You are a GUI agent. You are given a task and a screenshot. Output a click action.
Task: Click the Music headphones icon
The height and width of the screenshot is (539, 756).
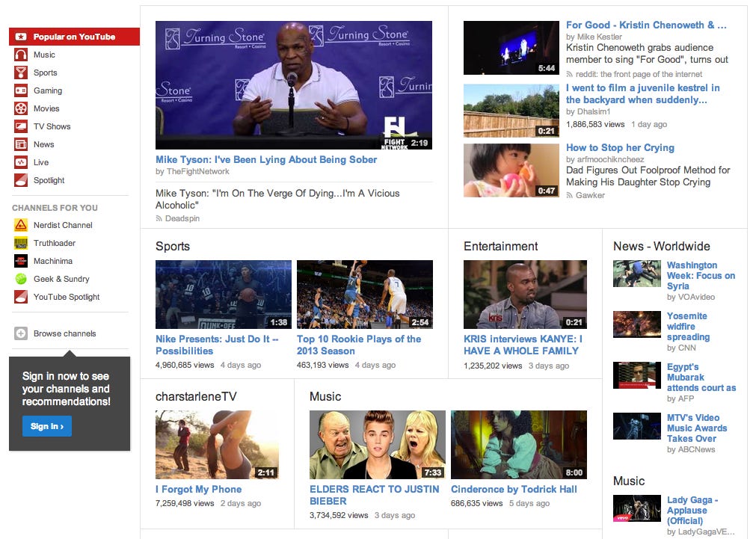tap(21, 55)
